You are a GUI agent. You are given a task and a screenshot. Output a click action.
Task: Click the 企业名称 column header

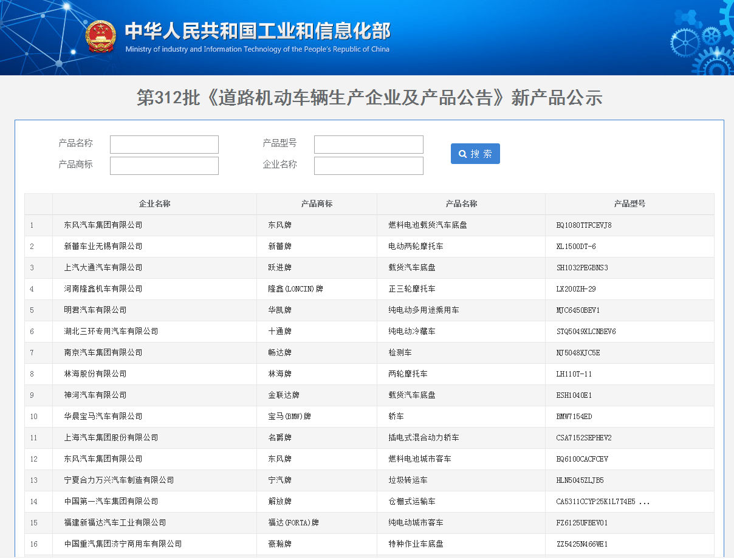click(x=154, y=204)
